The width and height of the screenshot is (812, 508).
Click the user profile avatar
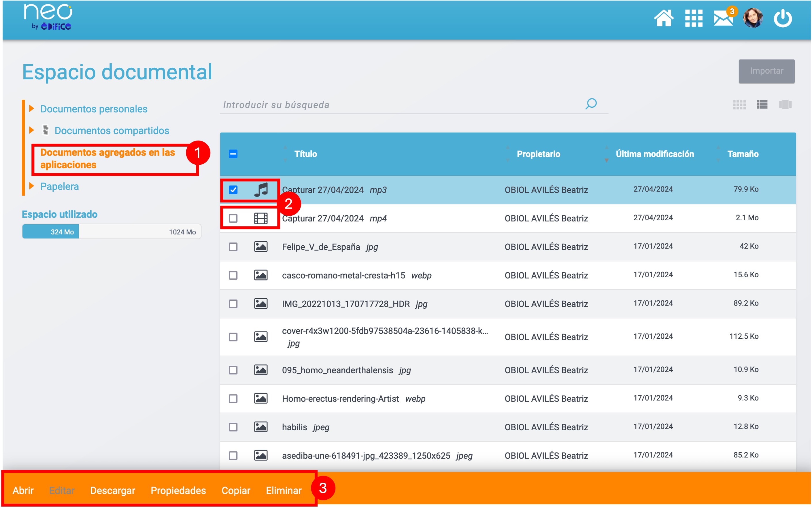753,18
